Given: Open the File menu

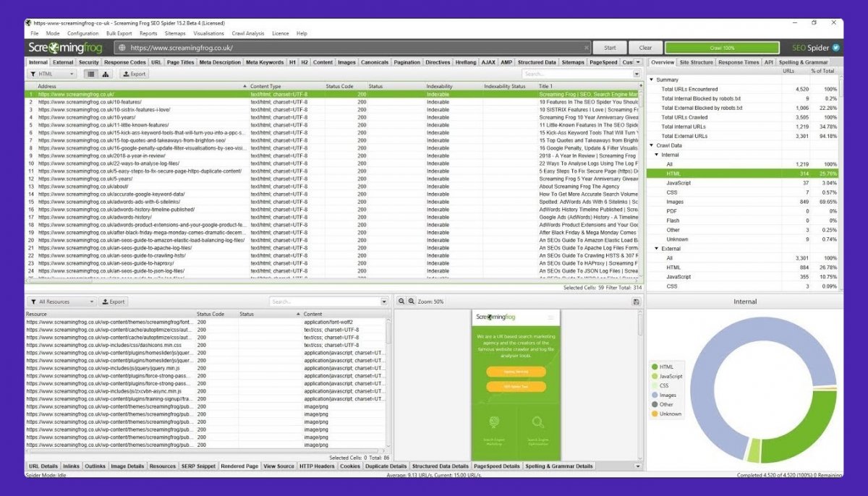Looking at the screenshot, I should tap(35, 33).
